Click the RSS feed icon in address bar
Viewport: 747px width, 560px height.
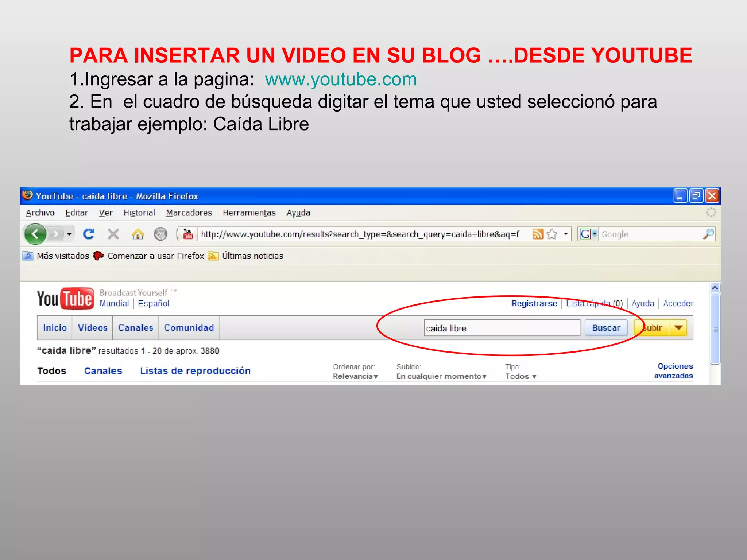point(538,234)
